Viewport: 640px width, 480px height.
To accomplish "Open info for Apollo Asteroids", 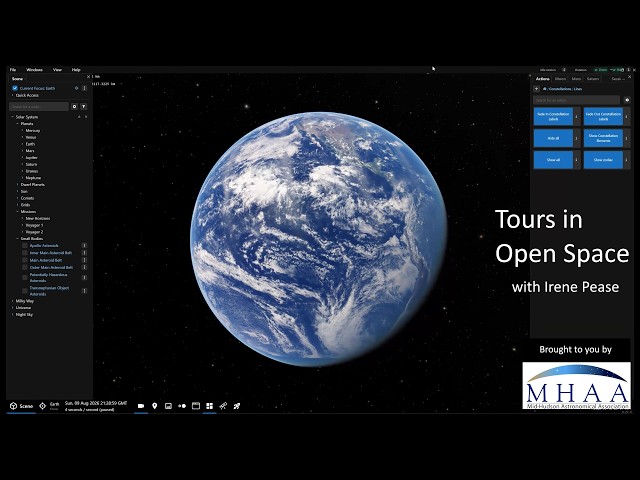I will [84, 246].
